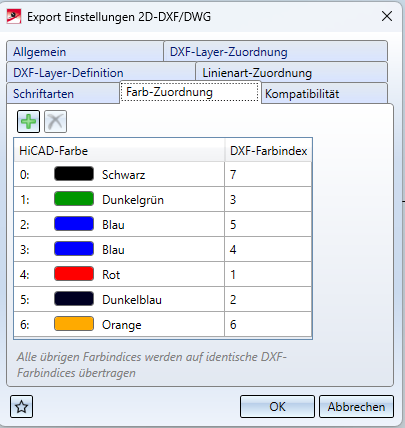Click the red Rot swatch
The image size is (405, 428).
pos(74,274)
